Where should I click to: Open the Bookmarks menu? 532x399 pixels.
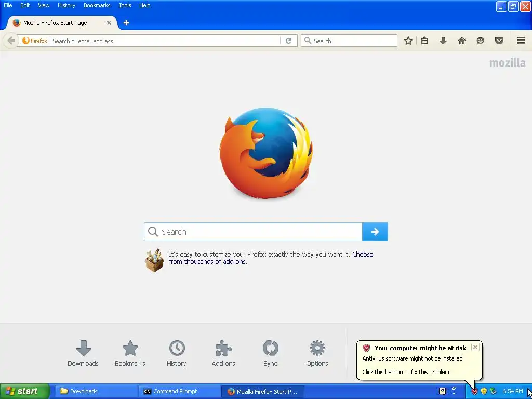point(97,5)
